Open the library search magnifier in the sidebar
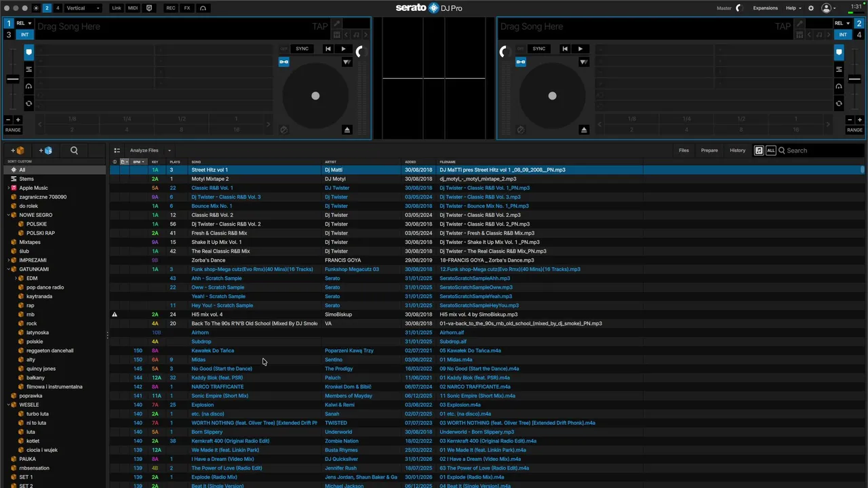 (x=74, y=150)
